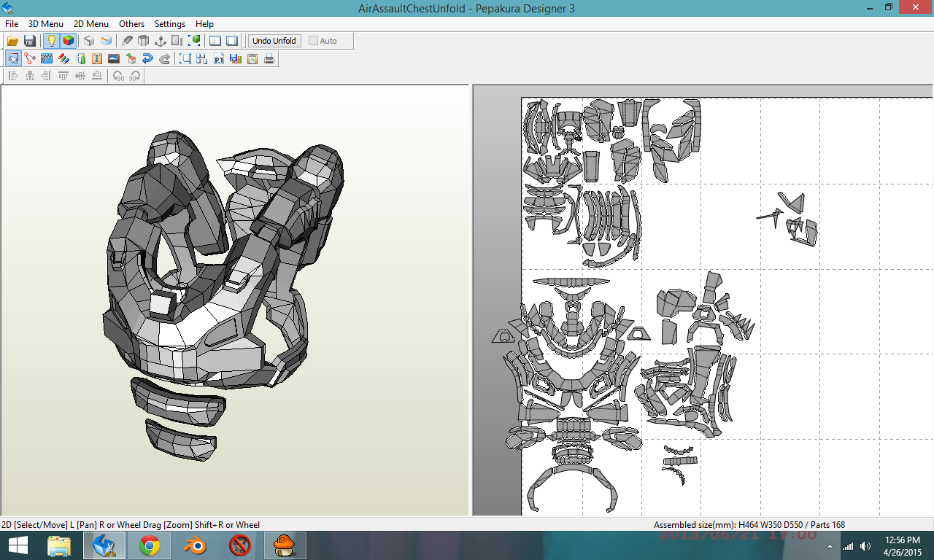Click the clipboard copy icon
Screen dimensions: 934x560
coord(252,59)
